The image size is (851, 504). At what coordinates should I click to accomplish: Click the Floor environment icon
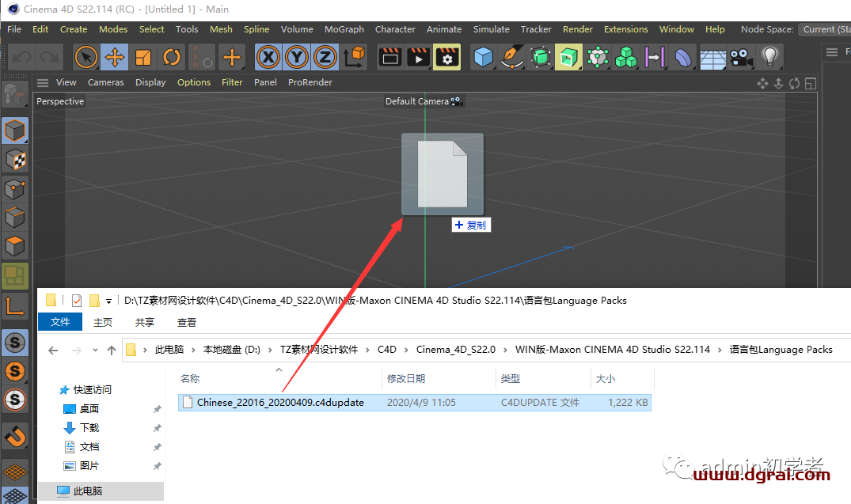(712, 57)
